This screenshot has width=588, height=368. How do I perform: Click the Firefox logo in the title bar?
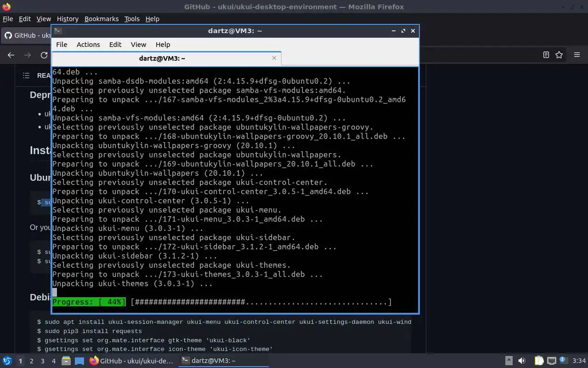tap(6, 6)
